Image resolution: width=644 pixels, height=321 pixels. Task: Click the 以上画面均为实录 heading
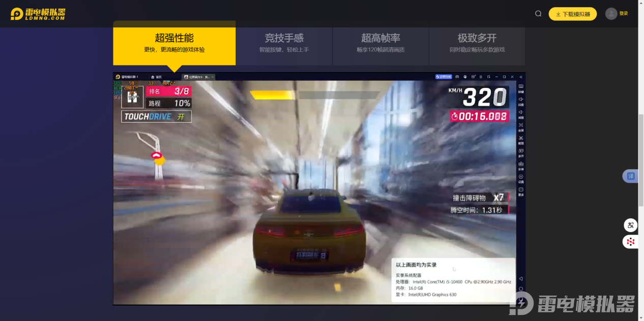tap(416, 265)
